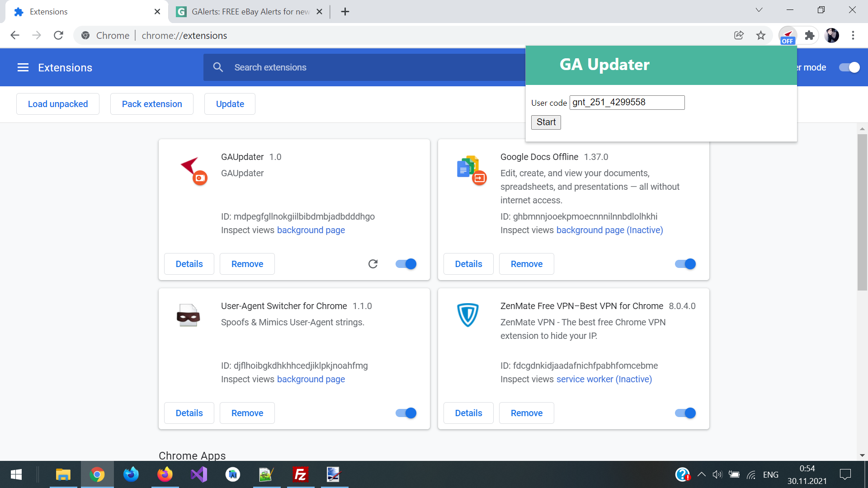Click the site info icon in the address bar
The width and height of the screenshot is (868, 488).
point(85,35)
